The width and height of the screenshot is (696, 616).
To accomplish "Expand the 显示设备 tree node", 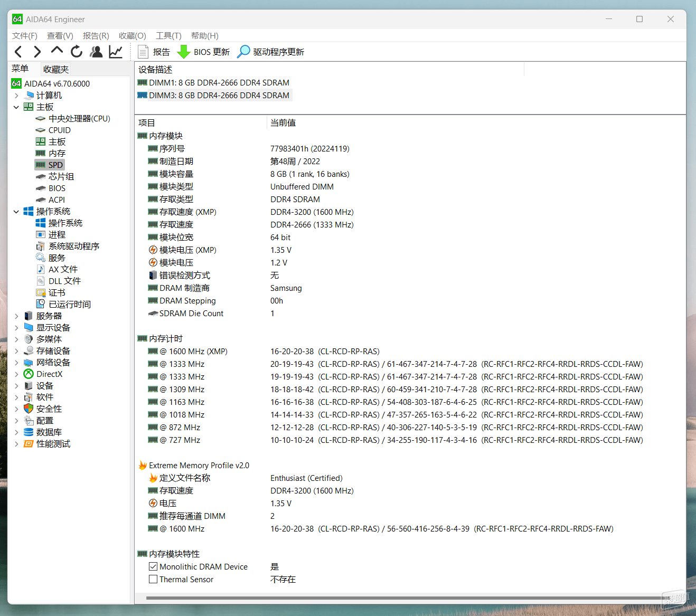I will pos(16,328).
